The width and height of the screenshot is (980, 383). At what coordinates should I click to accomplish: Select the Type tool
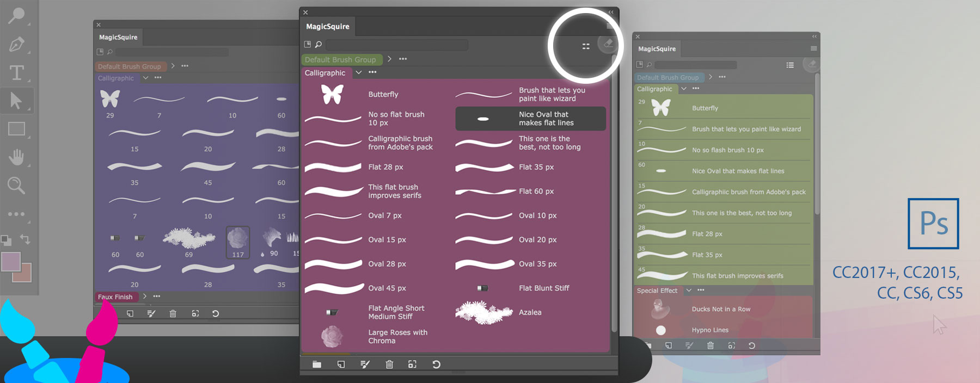pos(16,72)
